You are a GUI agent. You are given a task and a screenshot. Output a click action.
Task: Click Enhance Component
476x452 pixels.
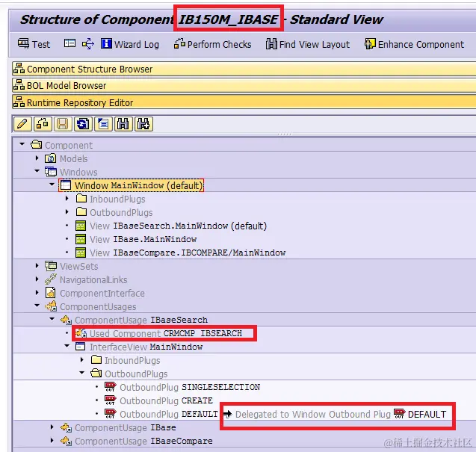point(415,44)
